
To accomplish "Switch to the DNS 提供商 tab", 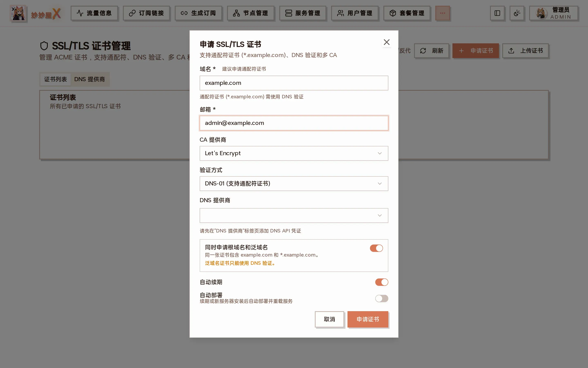I will [89, 79].
